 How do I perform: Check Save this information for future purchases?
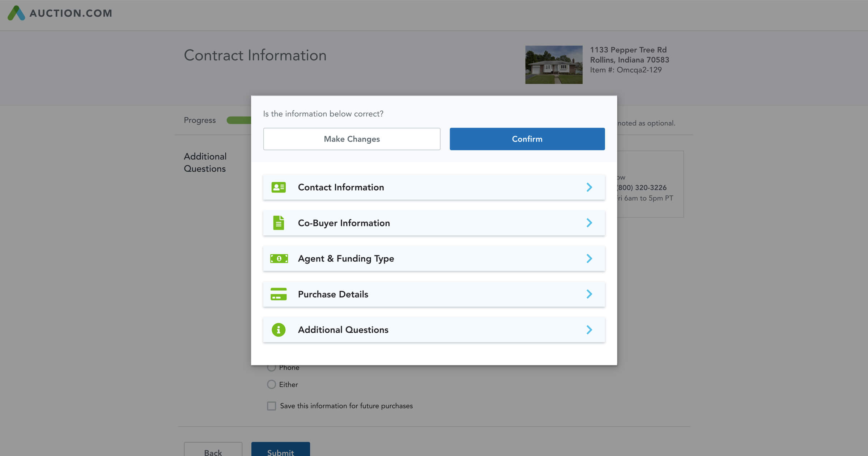pos(271,406)
